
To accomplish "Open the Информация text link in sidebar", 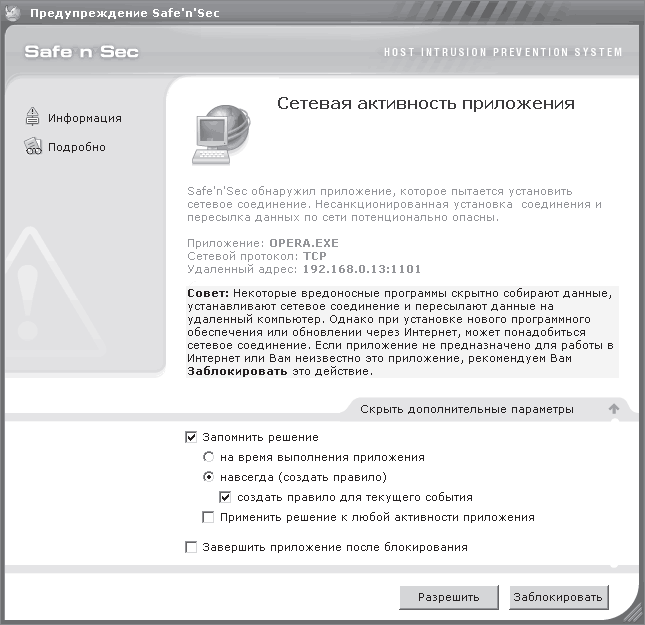I will point(84,118).
